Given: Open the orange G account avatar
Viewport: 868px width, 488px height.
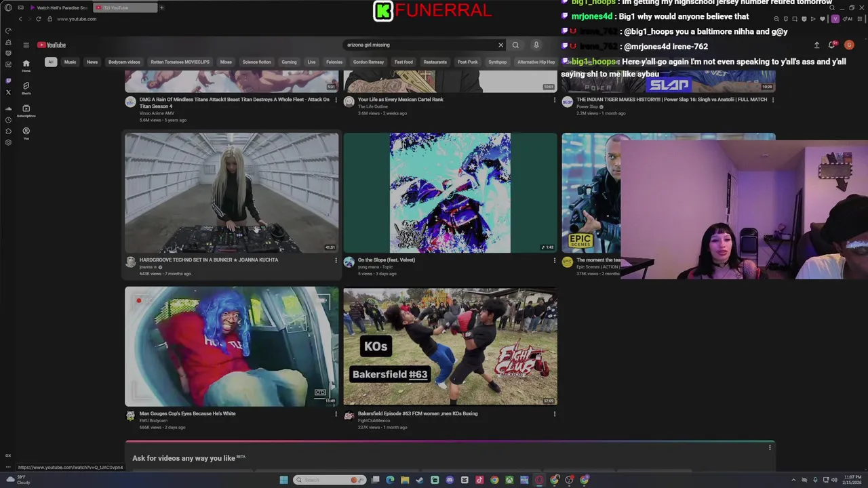Looking at the screenshot, I should pyautogui.click(x=849, y=45).
